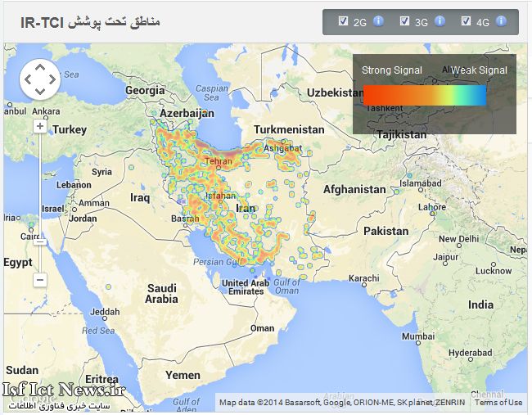Click the Isfahan city label
Screen dimensions: 532x415
point(220,196)
